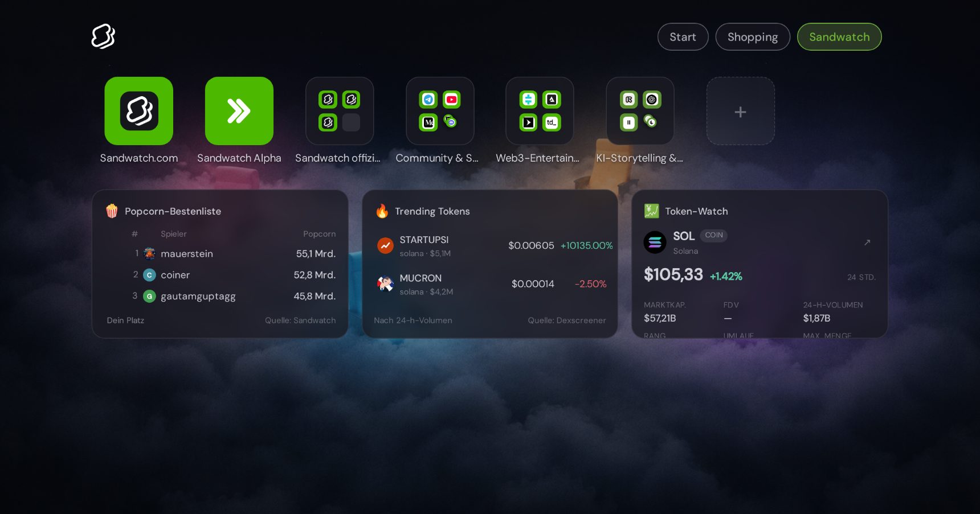Click the $1,87B 24-h volume value
Screen dimensions: 980x514
click(816, 318)
